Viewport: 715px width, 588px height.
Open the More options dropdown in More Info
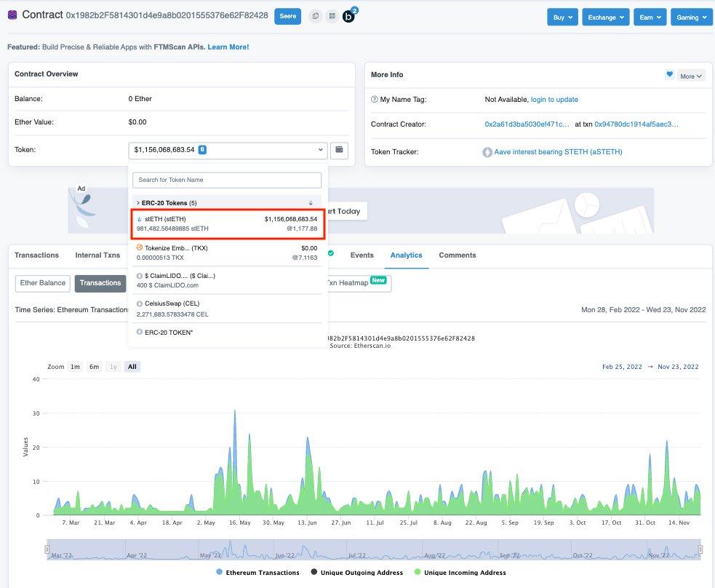690,75
